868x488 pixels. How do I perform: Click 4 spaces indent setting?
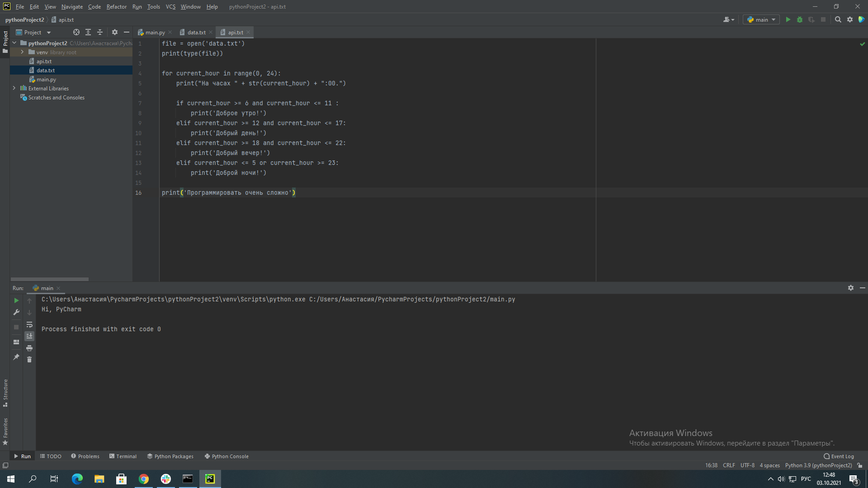tap(769, 465)
